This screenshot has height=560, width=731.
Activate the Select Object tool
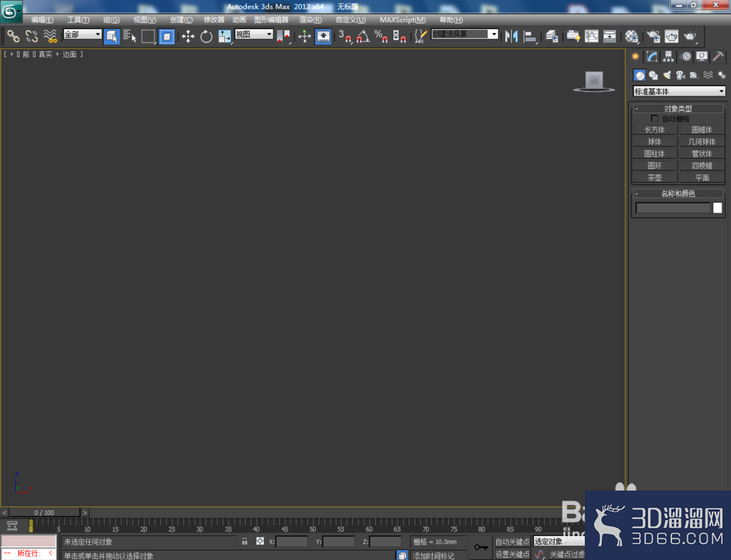click(111, 36)
